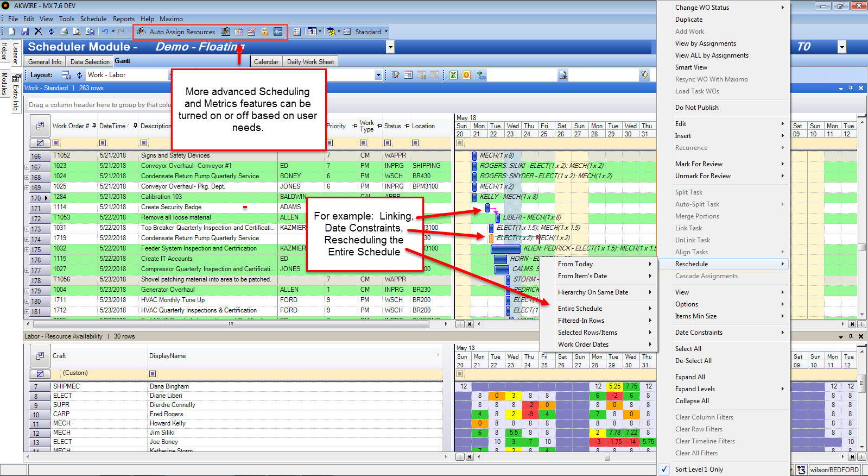Click the Delete X toolbar icon
The image size is (868, 476).
(38, 32)
